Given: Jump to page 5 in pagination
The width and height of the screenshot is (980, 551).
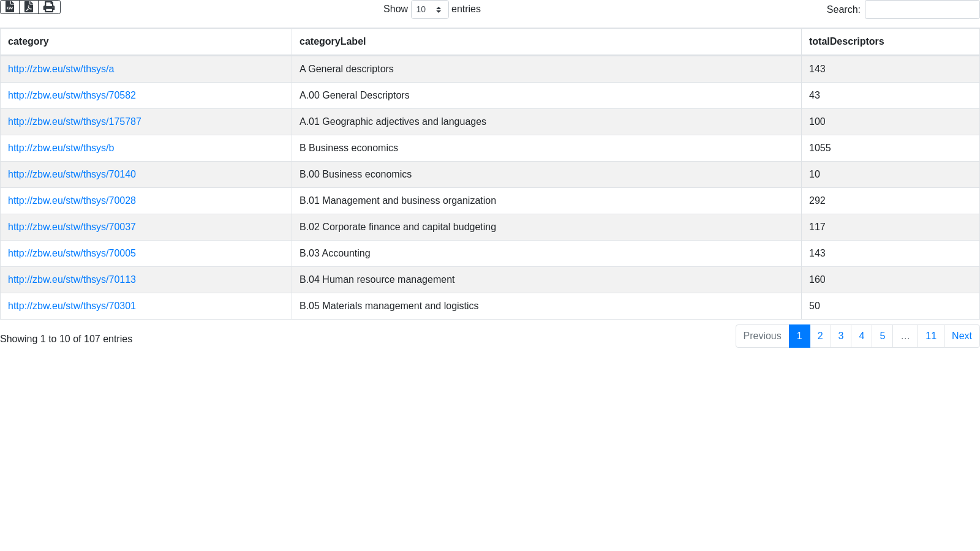Looking at the screenshot, I should [x=882, y=336].
